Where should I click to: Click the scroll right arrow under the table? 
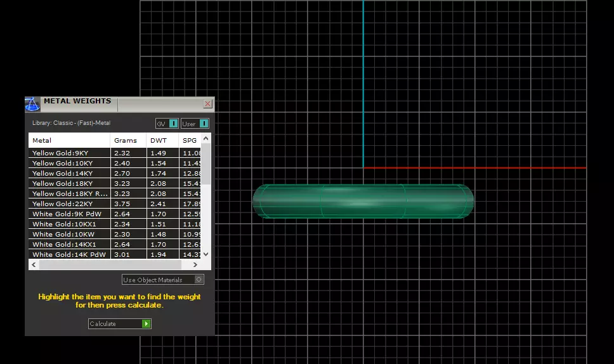pyautogui.click(x=195, y=265)
